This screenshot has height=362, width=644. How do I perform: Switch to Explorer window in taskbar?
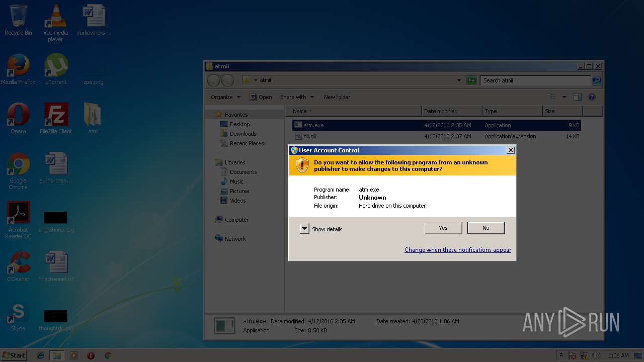coord(57,355)
